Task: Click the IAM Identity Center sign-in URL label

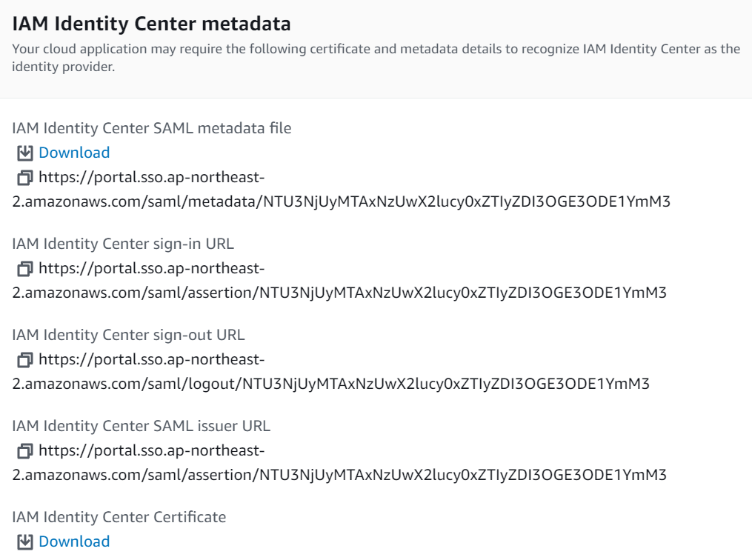Action: pyautogui.click(x=123, y=244)
